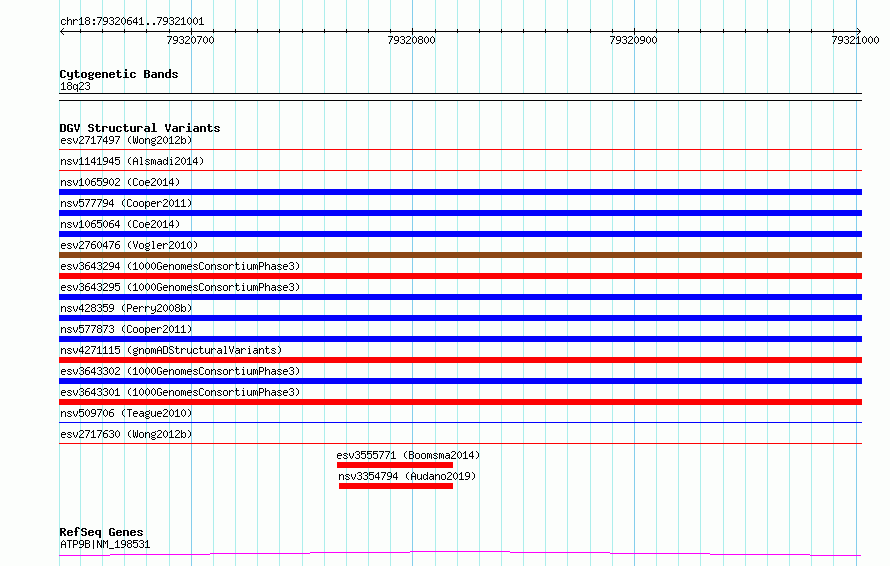Viewport: 890px width, 566px height.
Task: Click the blue bar of esv3643302
Action: [460, 381]
